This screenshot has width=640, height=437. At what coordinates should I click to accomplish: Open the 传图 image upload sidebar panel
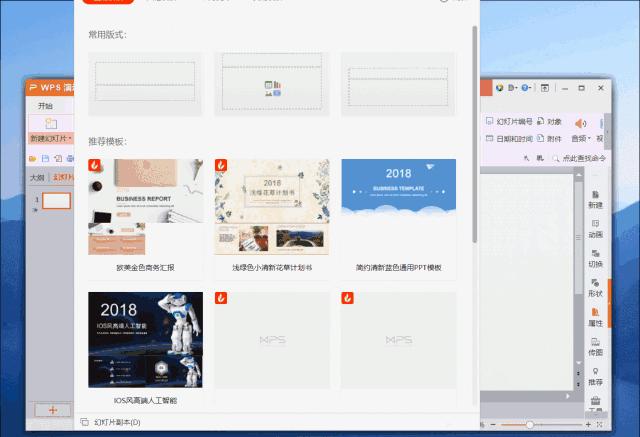tap(596, 347)
